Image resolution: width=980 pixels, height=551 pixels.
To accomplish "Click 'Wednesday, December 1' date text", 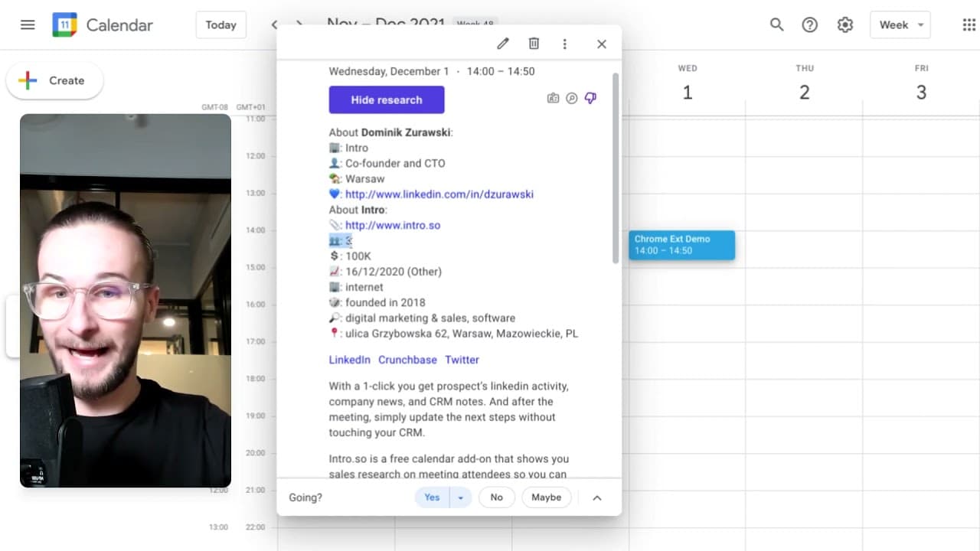I will (x=389, y=71).
